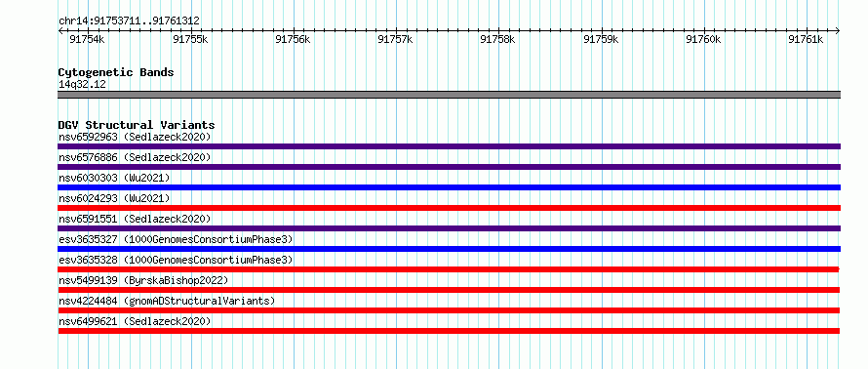Click the Cytogenetic Bands track title
868x369 pixels.
tap(116, 72)
